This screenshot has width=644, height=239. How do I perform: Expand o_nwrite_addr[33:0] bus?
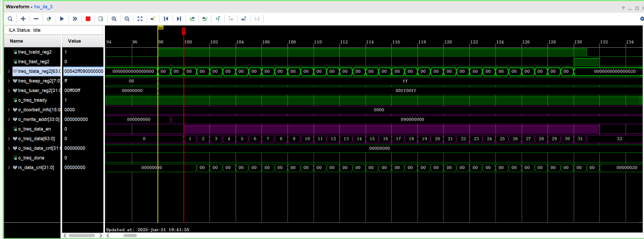[9, 119]
